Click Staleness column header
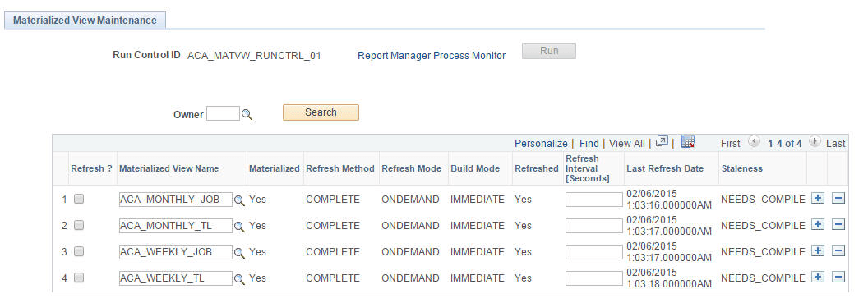The height and width of the screenshot is (303, 868). tap(741, 168)
